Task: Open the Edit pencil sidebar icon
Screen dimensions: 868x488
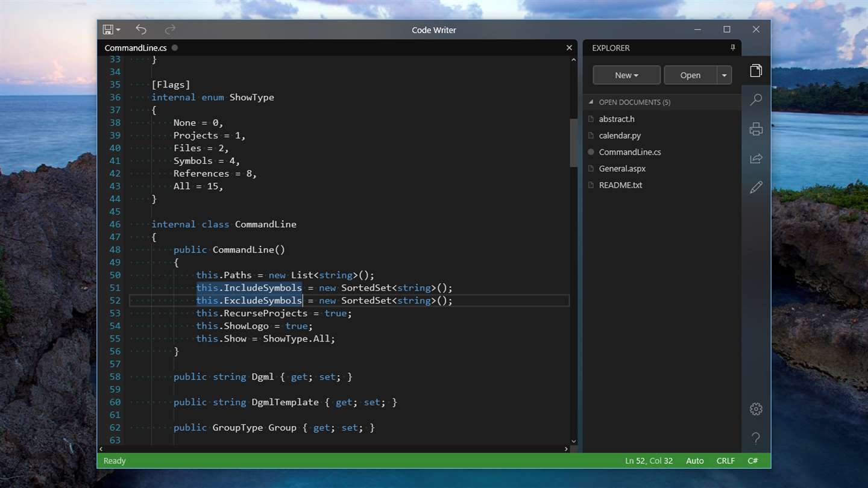Action: point(756,187)
